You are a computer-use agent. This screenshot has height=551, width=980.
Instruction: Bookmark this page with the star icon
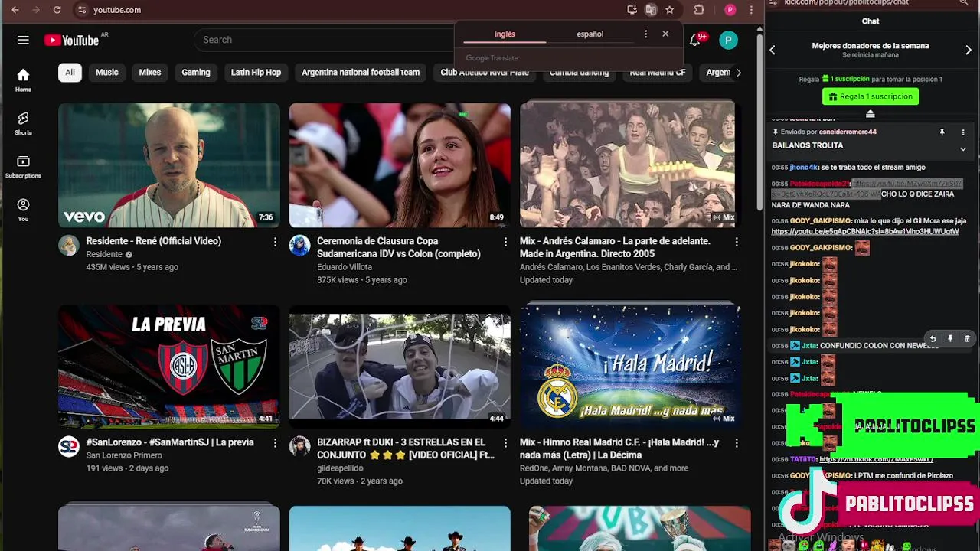pos(670,10)
